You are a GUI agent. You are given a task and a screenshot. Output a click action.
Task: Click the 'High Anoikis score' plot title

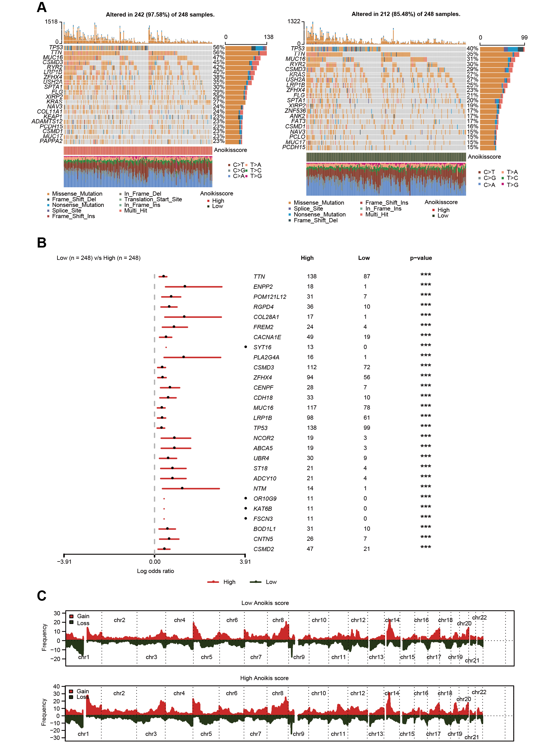click(x=264, y=678)
